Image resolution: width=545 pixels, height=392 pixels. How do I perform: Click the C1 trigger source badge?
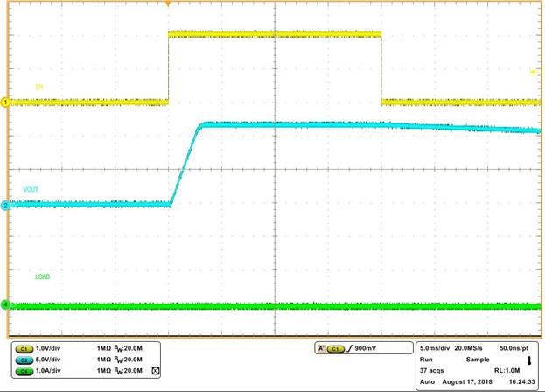point(335,349)
